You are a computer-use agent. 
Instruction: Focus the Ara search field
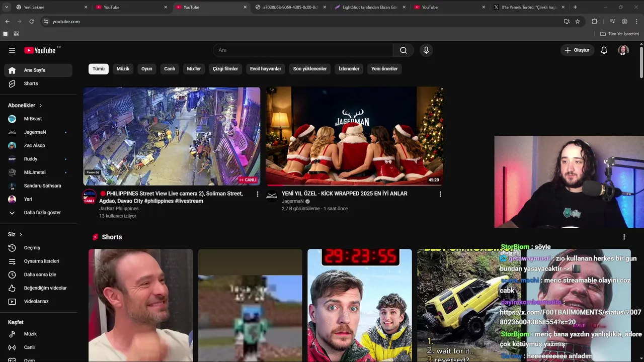pyautogui.click(x=303, y=50)
